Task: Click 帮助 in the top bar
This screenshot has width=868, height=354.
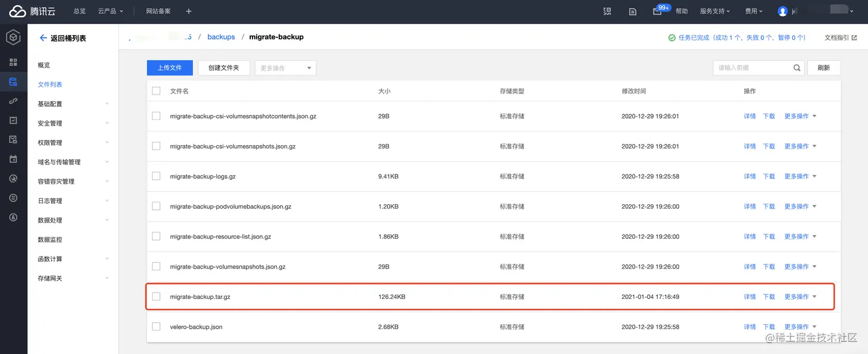Action: click(681, 11)
